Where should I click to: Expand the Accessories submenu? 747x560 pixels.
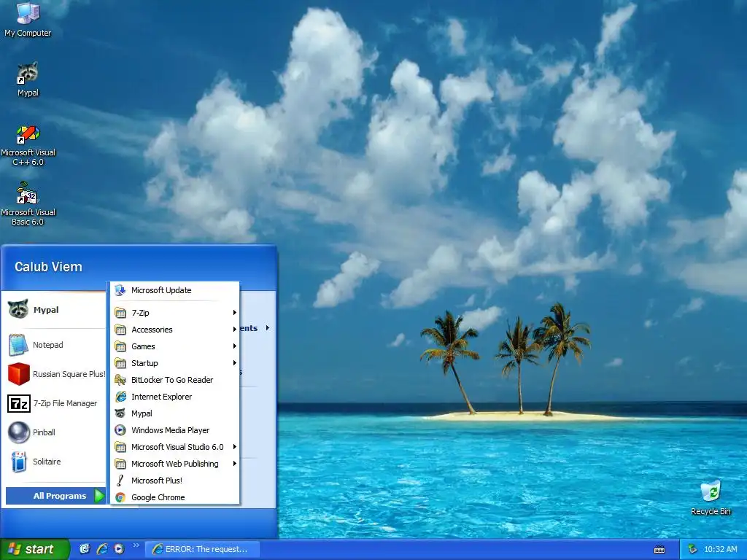point(175,330)
